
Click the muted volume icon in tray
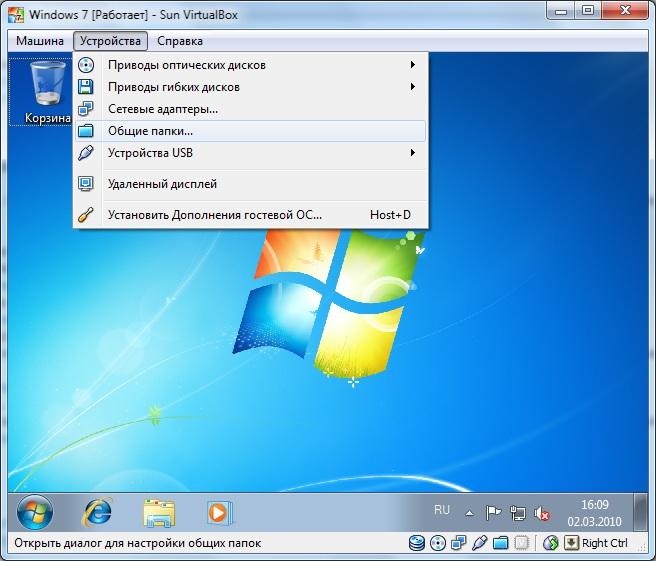(542, 513)
